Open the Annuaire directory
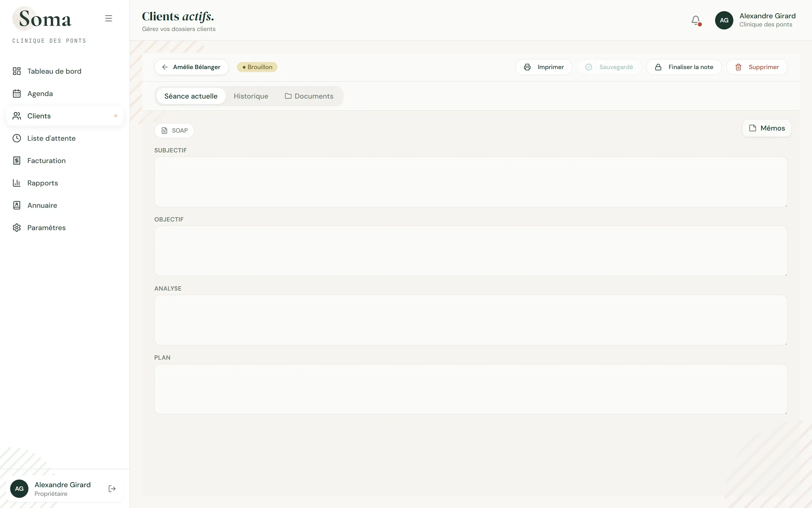The image size is (812, 508). 64,205
